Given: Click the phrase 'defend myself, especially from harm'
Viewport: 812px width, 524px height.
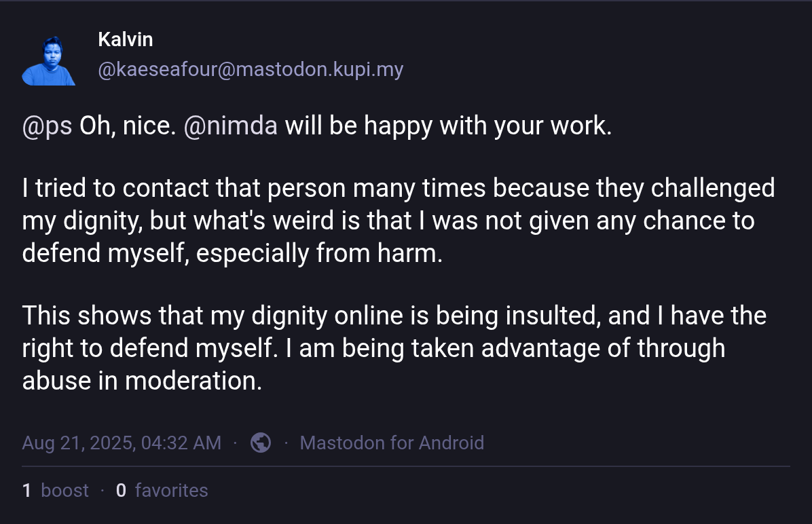Looking at the screenshot, I should tap(232, 253).
